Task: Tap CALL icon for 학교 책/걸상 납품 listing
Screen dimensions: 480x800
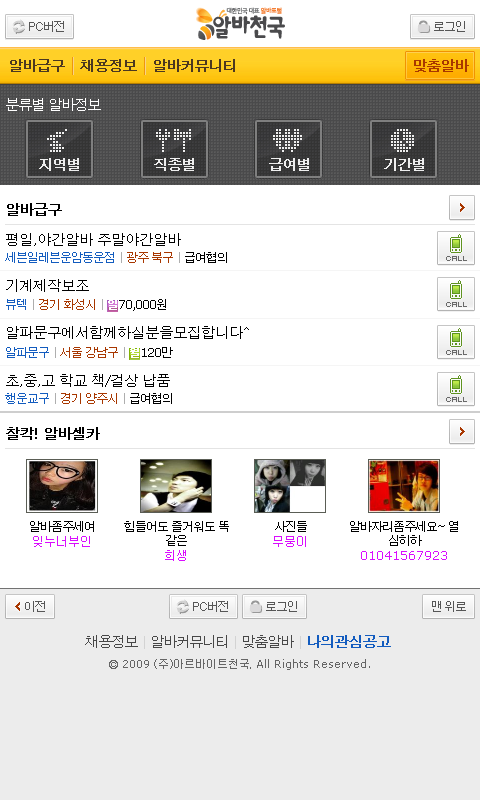Action: point(456,389)
